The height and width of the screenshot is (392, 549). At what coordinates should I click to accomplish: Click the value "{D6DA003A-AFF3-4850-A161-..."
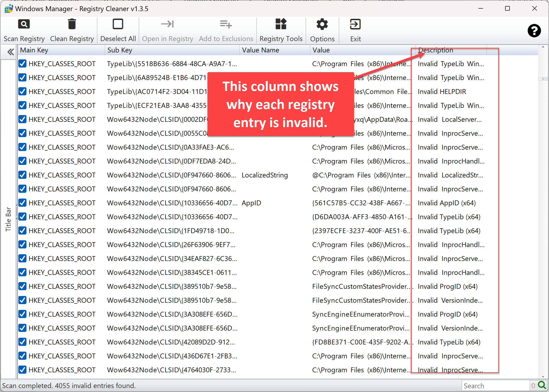tap(362, 217)
